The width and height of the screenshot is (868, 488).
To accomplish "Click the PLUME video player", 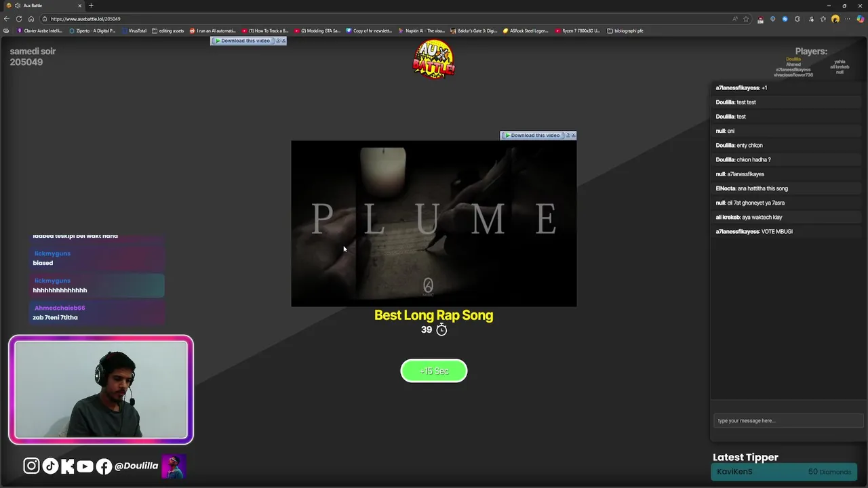I will 434,224.
